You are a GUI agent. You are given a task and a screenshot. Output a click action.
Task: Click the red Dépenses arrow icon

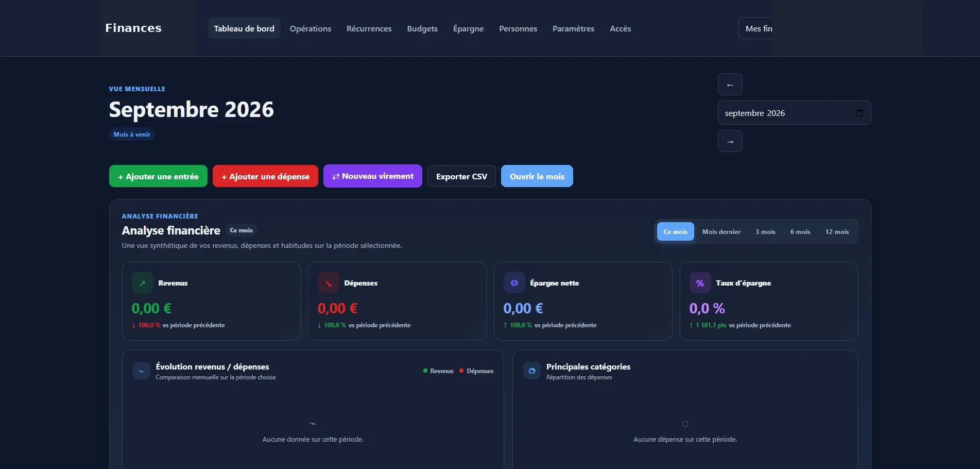coord(329,283)
